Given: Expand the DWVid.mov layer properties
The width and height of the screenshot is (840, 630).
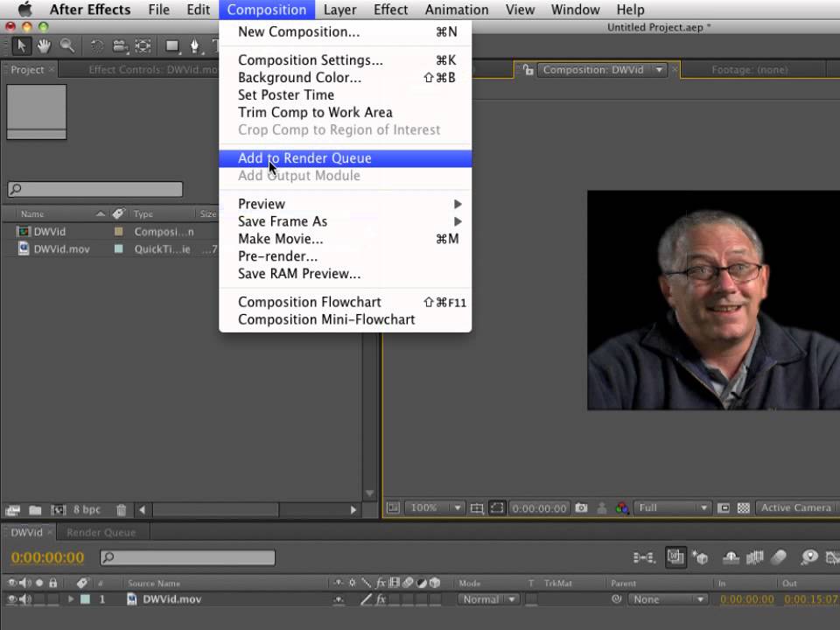Looking at the screenshot, I should [x=70, y=599].
